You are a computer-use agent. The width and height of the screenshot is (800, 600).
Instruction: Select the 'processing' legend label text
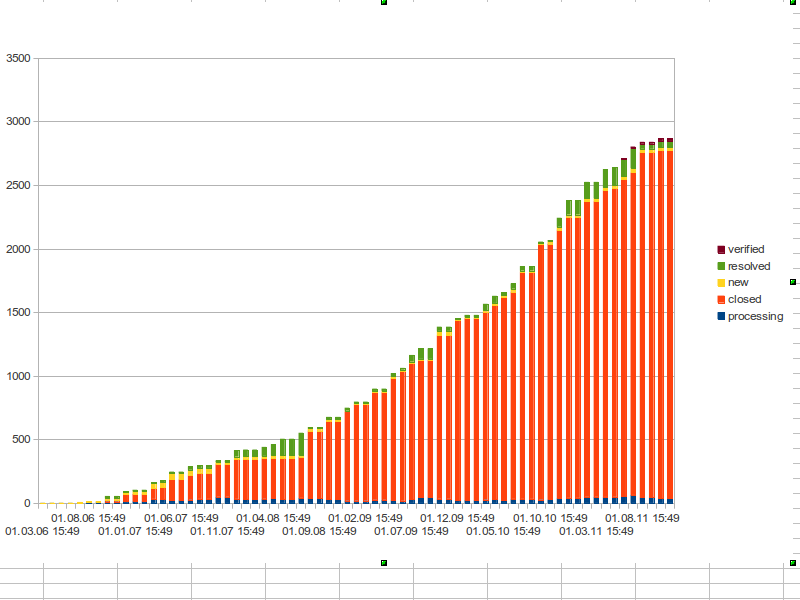point(755,316)
